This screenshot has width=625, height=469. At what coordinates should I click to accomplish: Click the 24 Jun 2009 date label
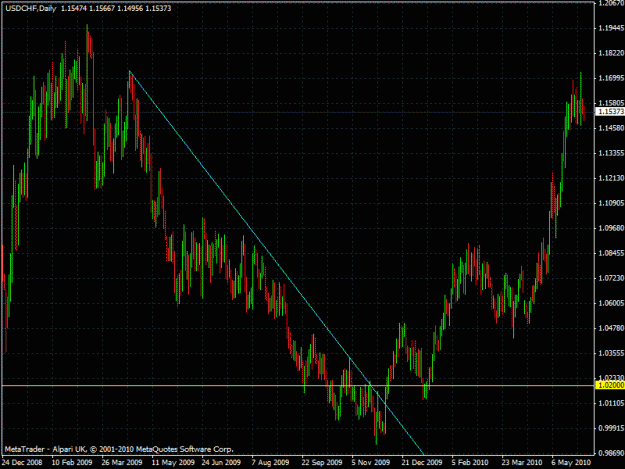(x=221, y=463)
